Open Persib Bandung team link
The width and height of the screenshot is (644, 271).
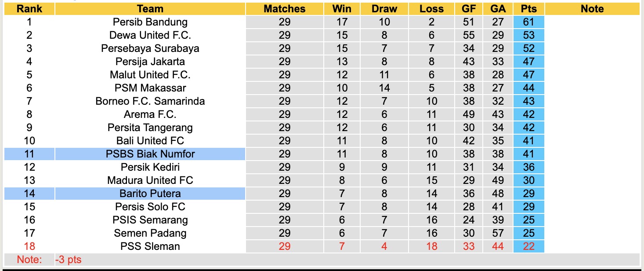click(x=150, y=22)
